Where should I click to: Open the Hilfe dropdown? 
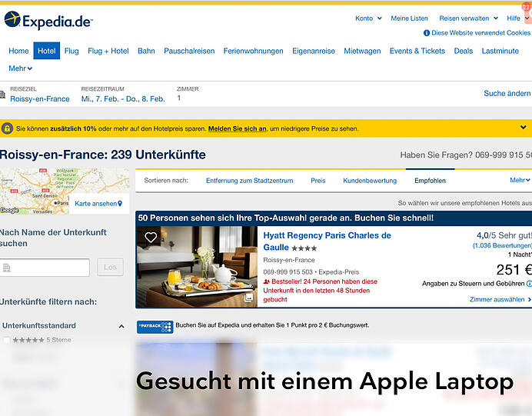(x=517, y=18)
